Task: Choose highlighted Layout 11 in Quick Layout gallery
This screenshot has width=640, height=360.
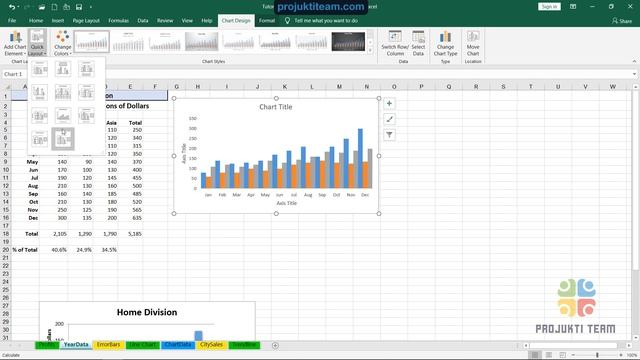Action: 63,139
